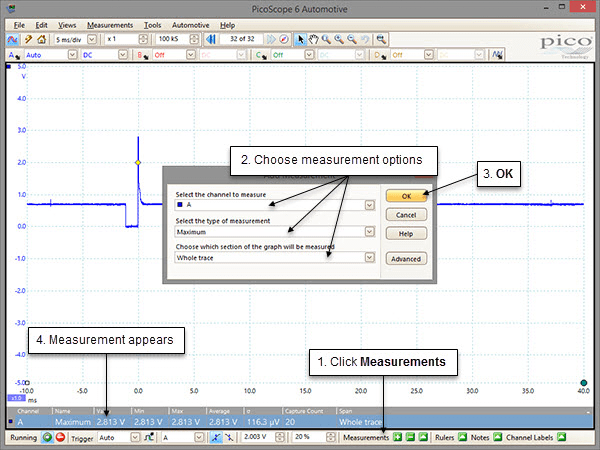Select the Maximum measurement row

[300, 422]
